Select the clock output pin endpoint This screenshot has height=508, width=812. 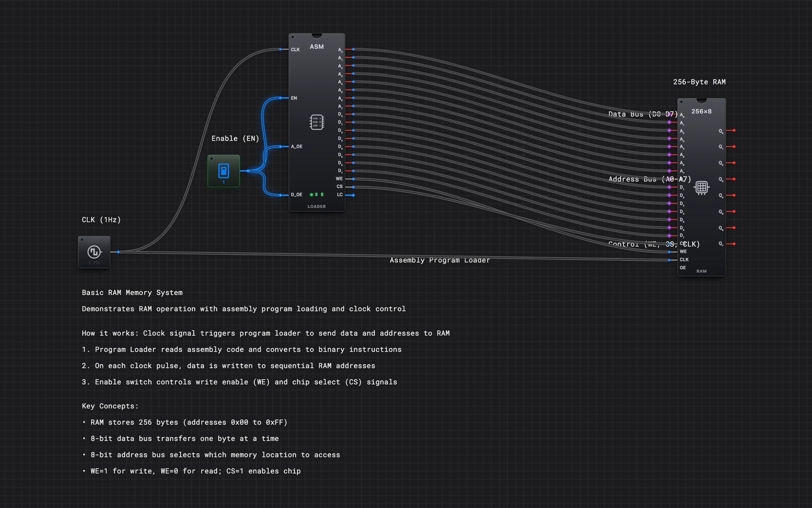click(118, 252)
